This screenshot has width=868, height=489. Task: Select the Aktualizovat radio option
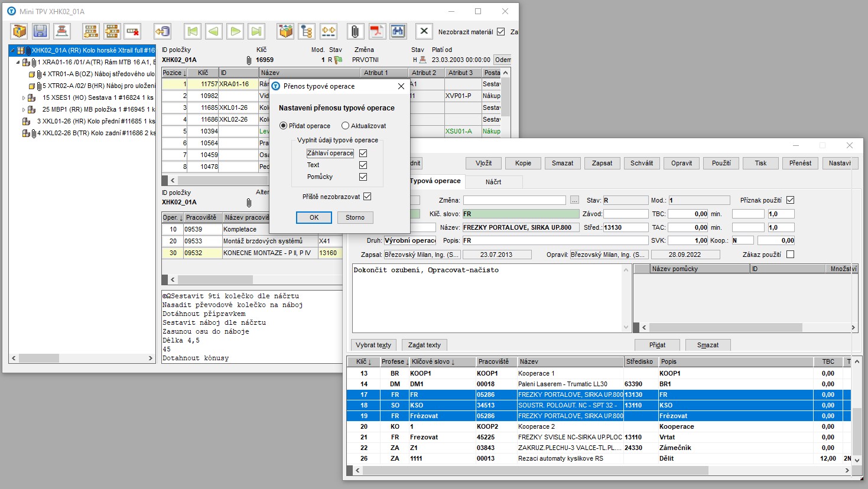point(345,126)
